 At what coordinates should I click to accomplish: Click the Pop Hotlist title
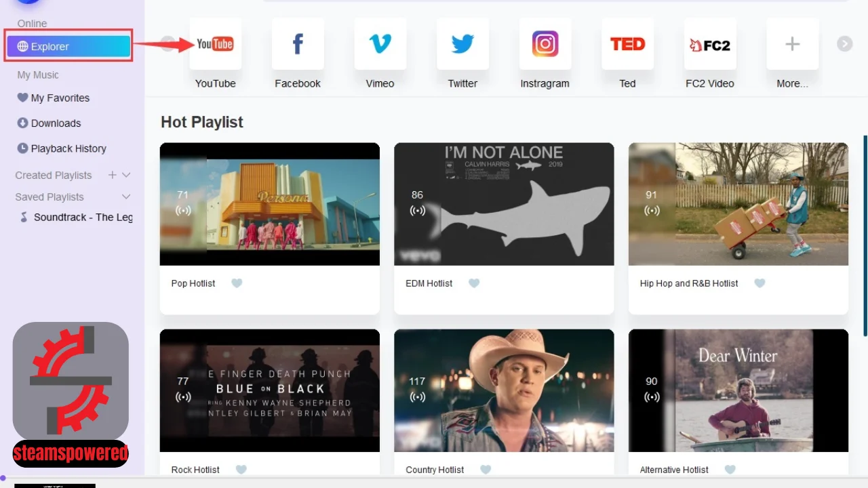[x=193, y=283]
